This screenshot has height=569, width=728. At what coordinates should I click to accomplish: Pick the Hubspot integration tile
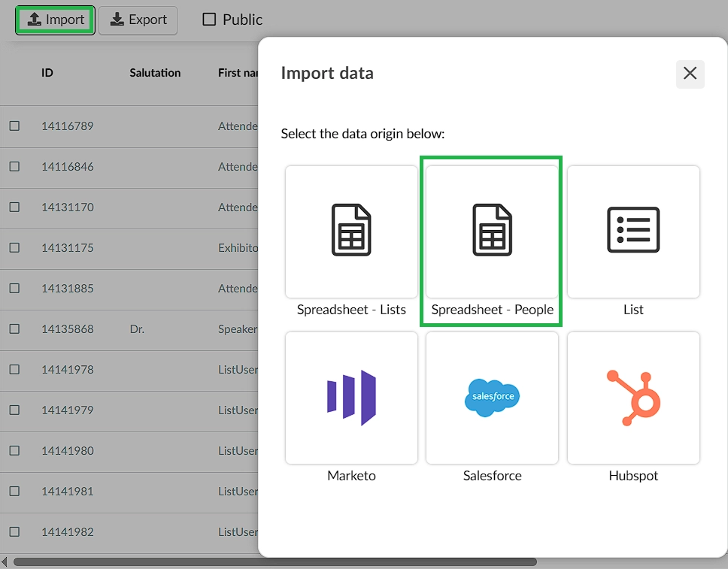point(633,398)
